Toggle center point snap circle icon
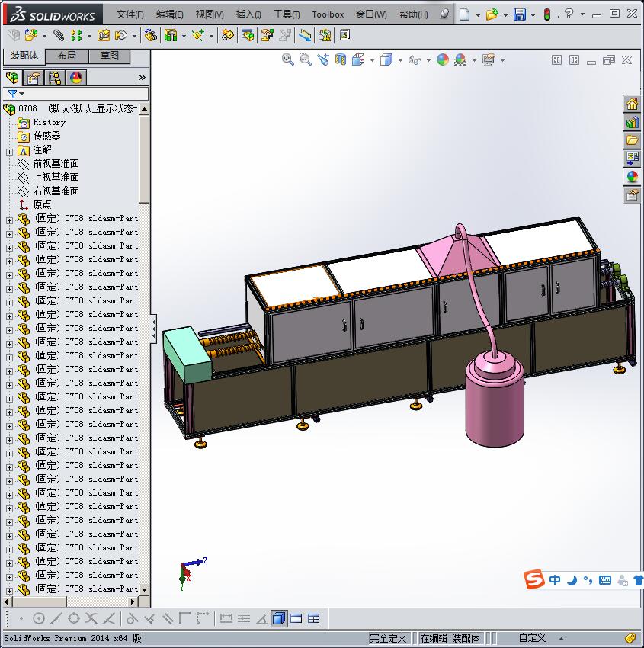Viewport: 644px width, 648px height. (38, 618)
